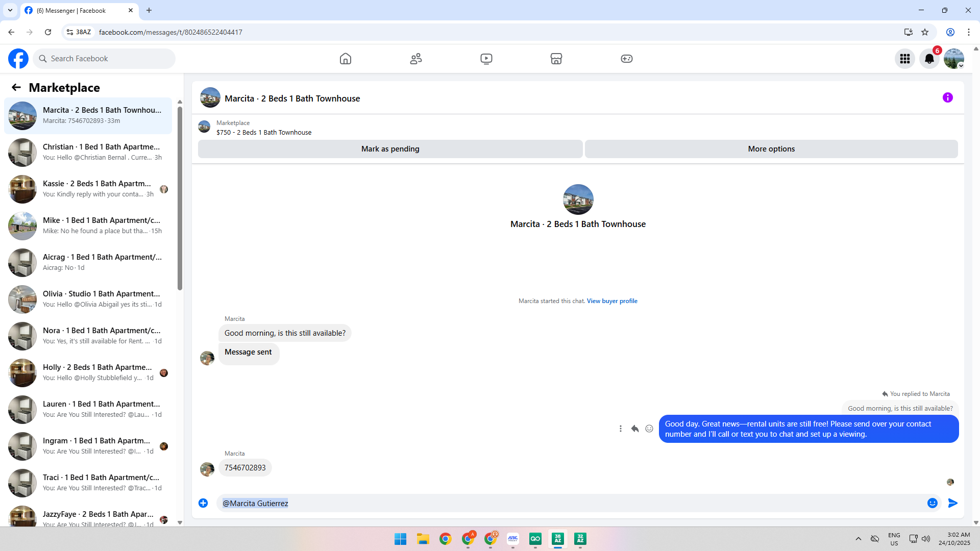
Task: Open the View buyer profile link
Action: 612,301
